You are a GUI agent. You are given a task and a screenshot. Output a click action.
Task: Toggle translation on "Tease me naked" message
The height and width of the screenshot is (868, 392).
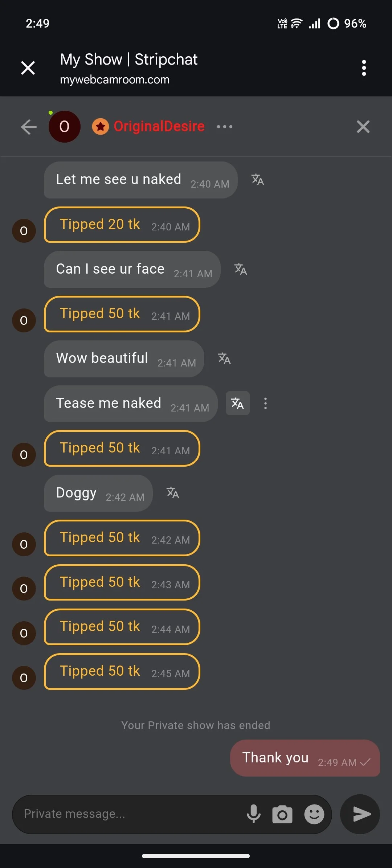click(x=237, y=403)
